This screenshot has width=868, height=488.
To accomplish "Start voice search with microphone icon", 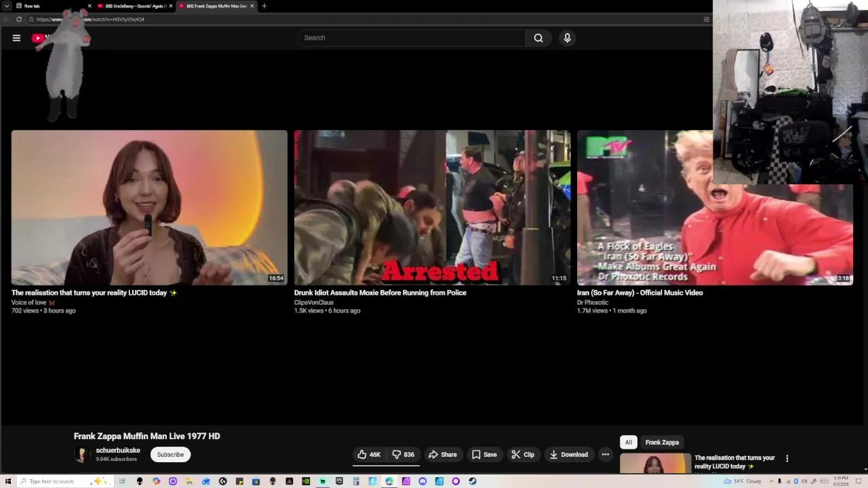I will coord(568,38).
